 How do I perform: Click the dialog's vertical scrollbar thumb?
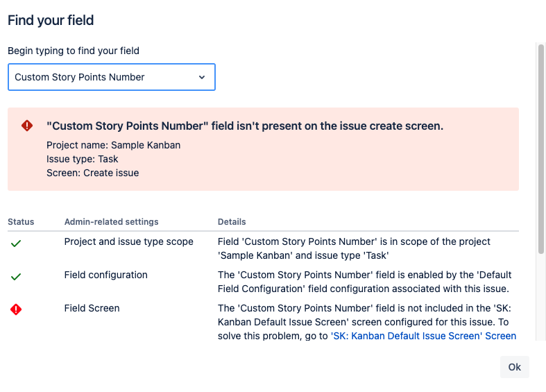tap(540, 149)
